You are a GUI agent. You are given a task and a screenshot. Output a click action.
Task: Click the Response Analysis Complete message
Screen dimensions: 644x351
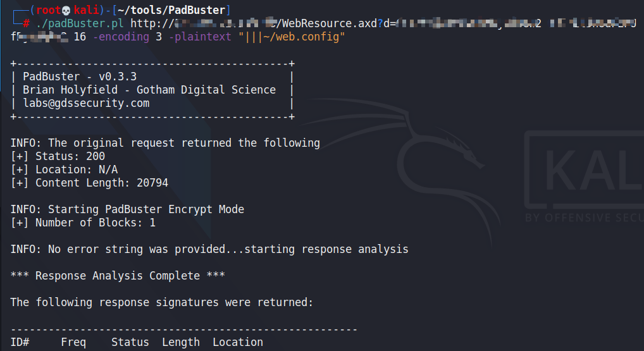118,276
